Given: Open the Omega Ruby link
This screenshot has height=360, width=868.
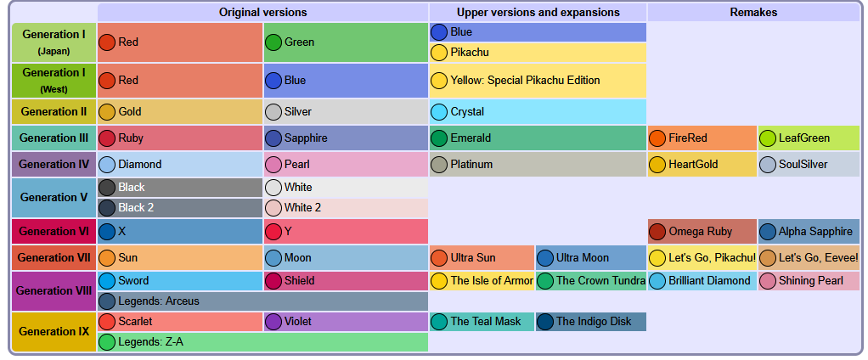Looking at the screenshot, I should coord(701,231).
